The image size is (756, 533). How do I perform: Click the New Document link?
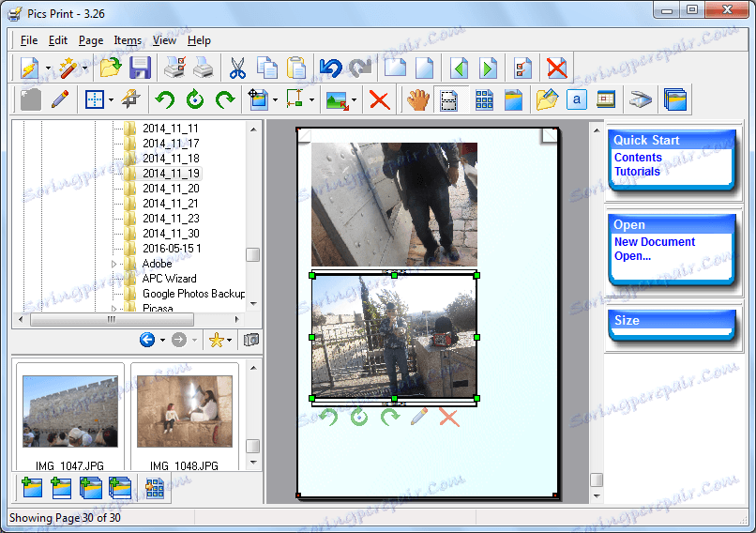click(655, 242)
